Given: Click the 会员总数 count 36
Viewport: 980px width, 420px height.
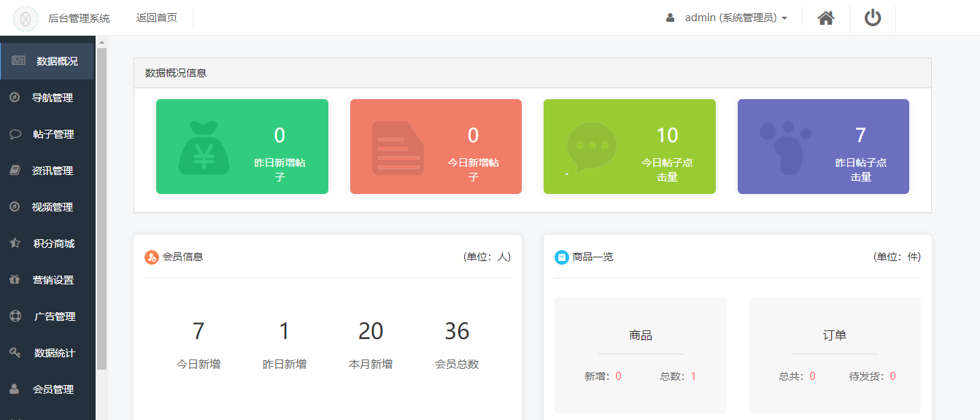Looking at the screenshot, I should [x=457, y=331].
